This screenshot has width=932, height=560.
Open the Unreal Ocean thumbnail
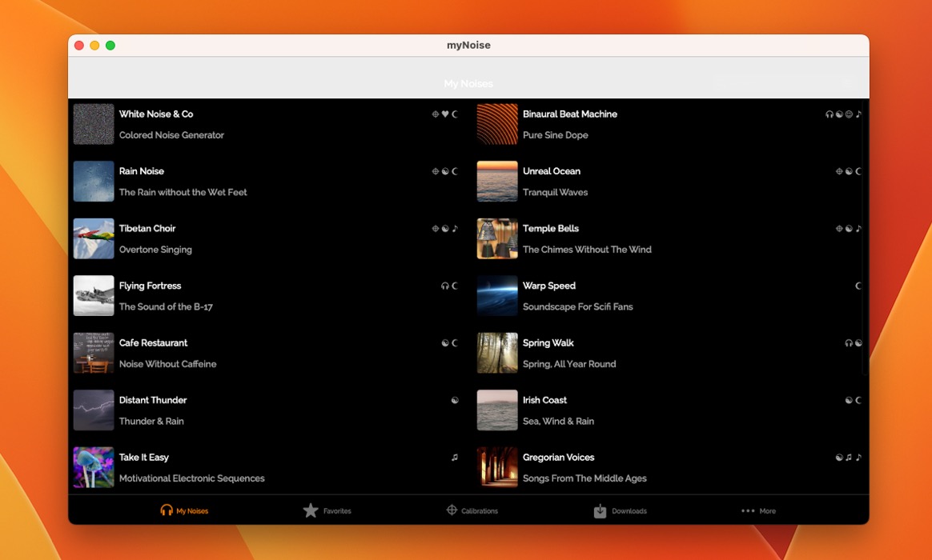coord(497,182)
